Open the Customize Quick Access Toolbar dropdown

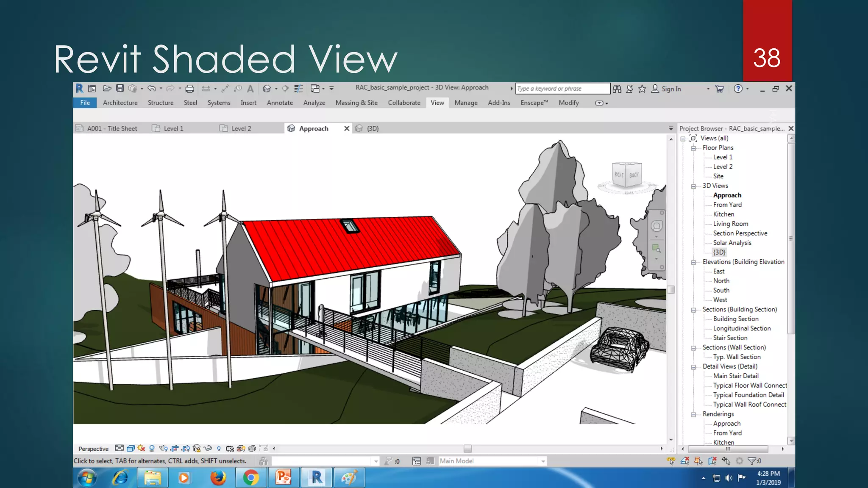click(331, 89)
